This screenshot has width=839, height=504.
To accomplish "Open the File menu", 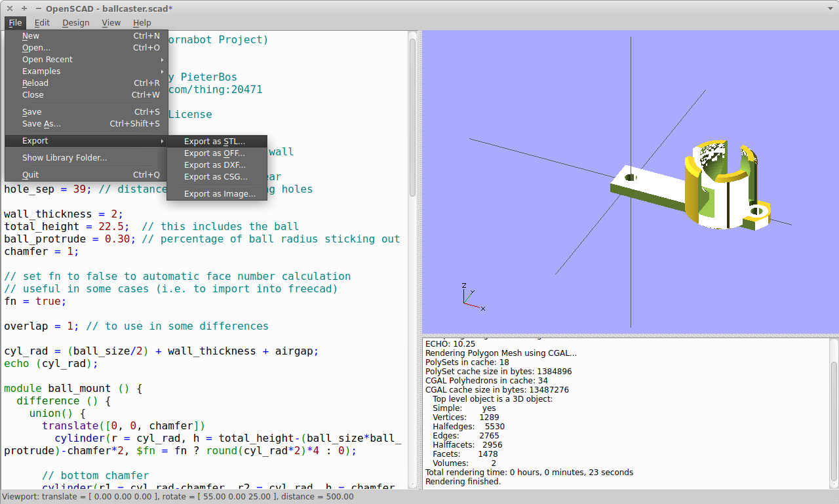I will tap(15, 23).
